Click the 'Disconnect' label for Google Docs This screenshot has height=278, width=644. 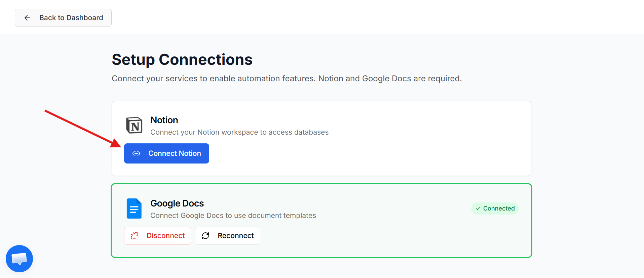coord(165,236)
